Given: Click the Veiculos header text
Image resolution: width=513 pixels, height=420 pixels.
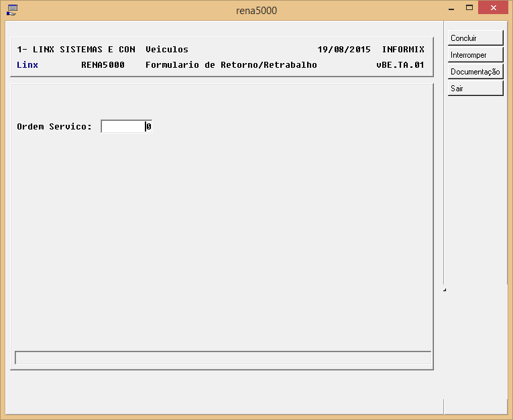Looking at the screenshot, I should (x=167, y=50).
